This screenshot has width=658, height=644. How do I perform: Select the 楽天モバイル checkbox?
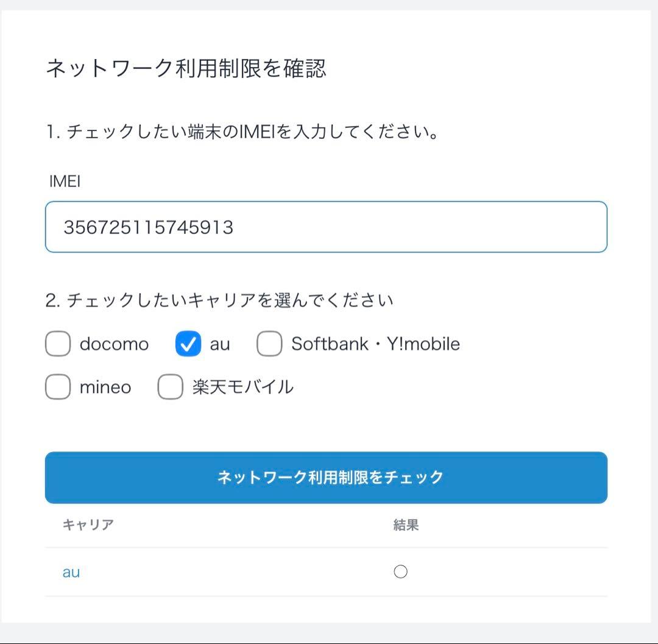170,387
